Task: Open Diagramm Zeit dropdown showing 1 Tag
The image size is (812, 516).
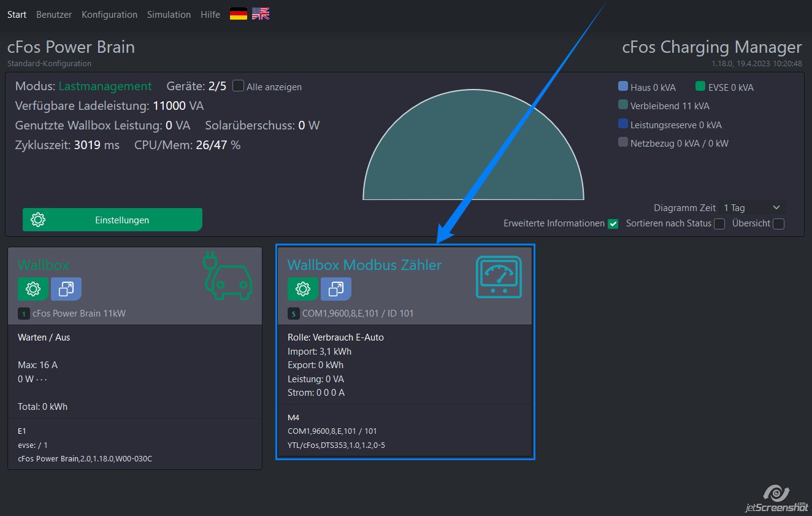Action: [x=752, y=208]
